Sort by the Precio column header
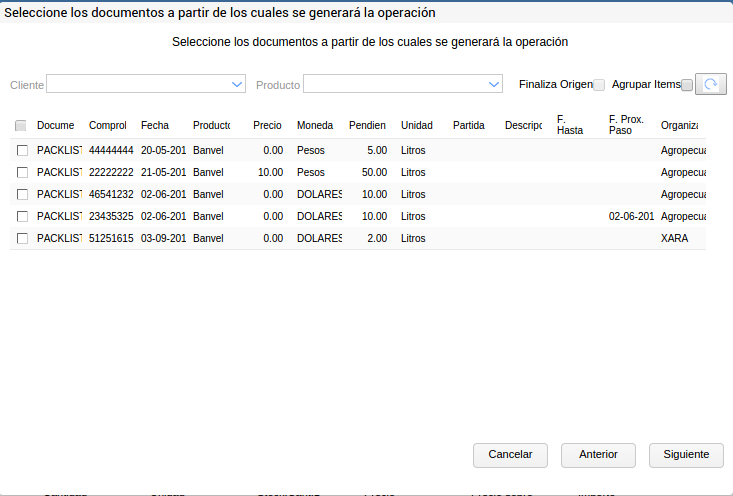The image size is (733, 496). pyautogui.click(x=267, y=125)
